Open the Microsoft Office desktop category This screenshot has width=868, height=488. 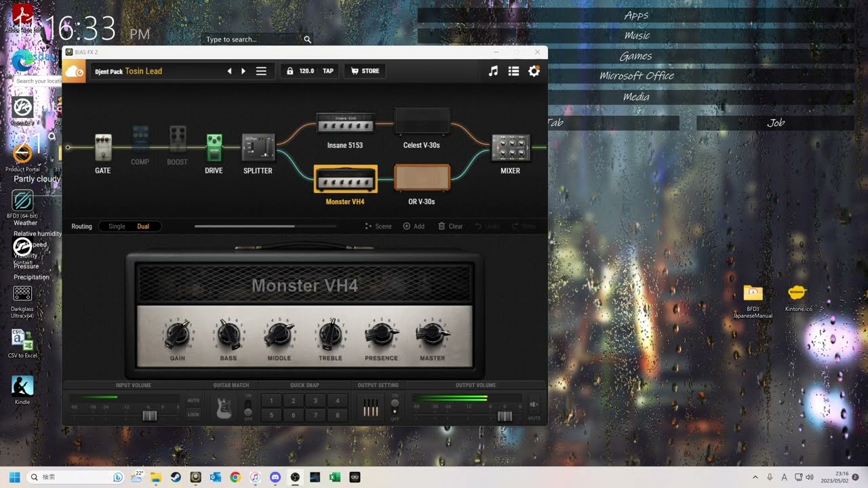(636, 76)
